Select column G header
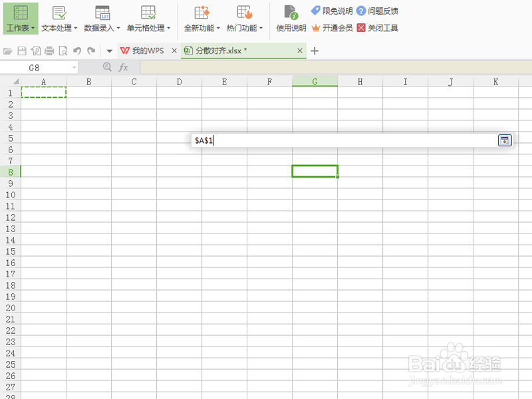Viewport: 532px width, 399px height. click(315, 81)
